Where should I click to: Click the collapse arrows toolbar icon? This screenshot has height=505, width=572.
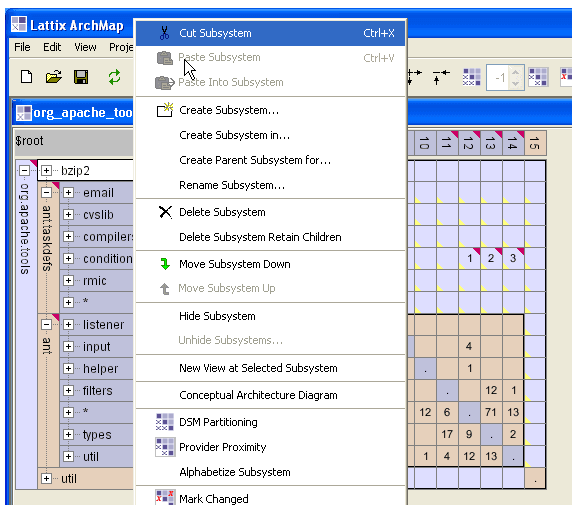(x=441, y=77)
